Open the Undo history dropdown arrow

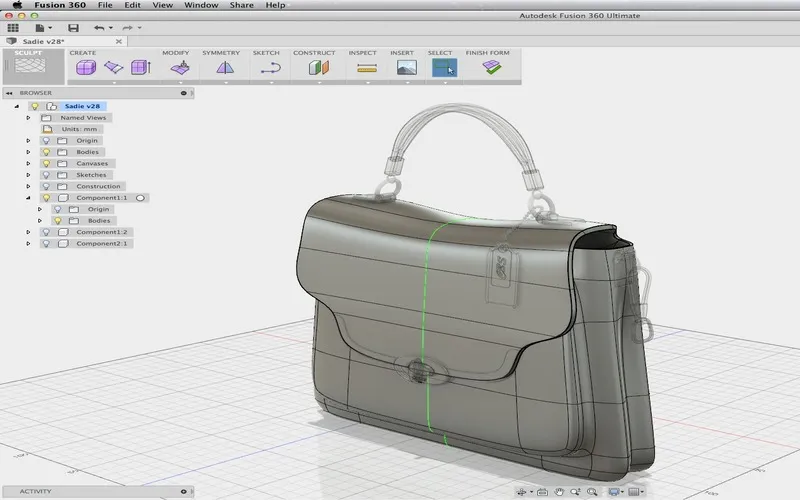coord(111,28)
